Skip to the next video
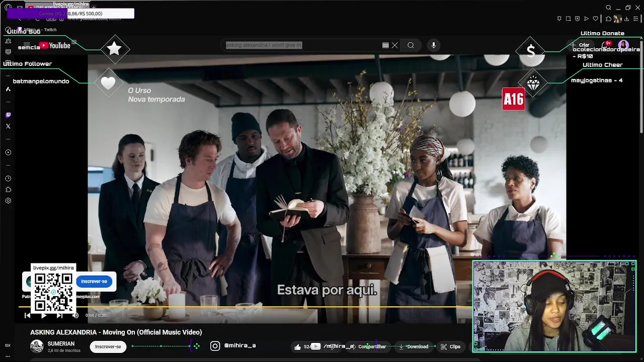 click(x=59, y=315)
